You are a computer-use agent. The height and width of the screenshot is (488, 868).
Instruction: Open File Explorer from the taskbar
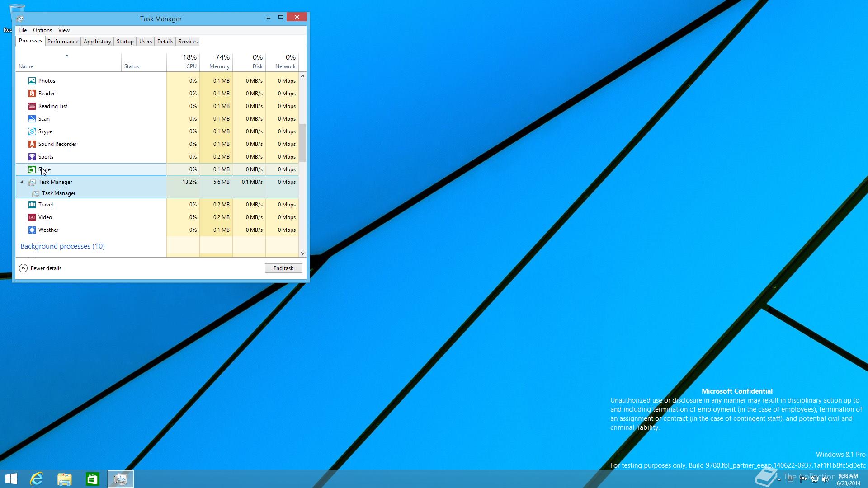(x=65, y=479)
